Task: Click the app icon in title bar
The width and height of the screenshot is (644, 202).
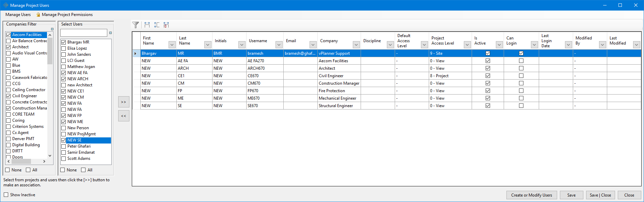Action: tap(5, 5)
